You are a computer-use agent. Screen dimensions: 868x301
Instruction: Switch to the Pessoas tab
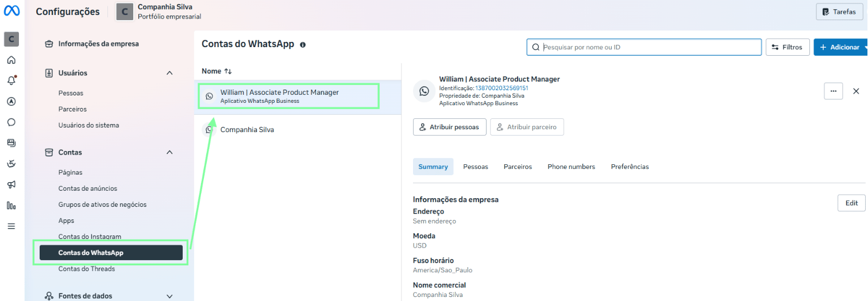476,167
